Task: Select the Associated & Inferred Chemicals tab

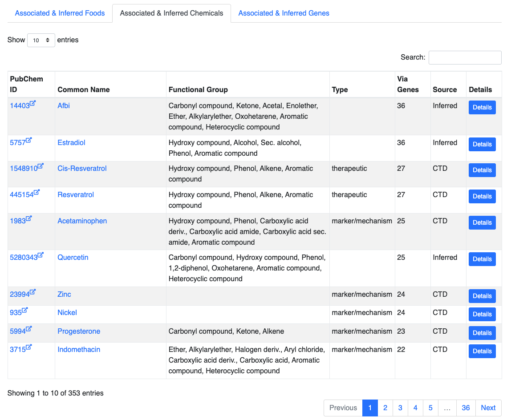Action: 171,13
